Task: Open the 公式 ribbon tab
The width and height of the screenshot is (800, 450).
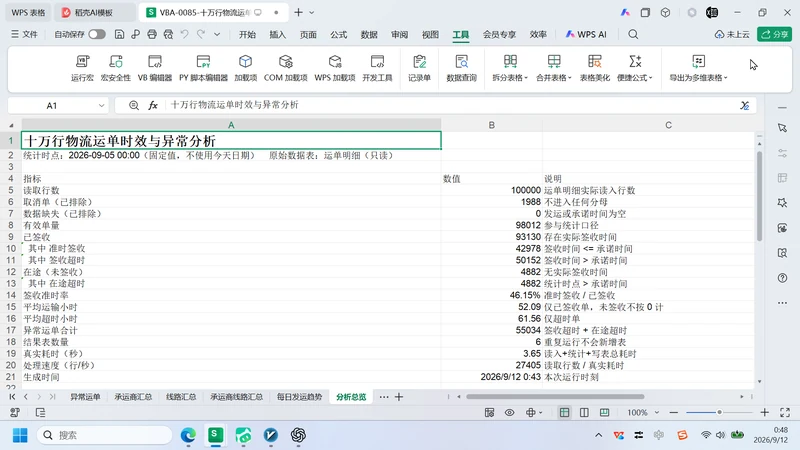Action: [338, 34]
